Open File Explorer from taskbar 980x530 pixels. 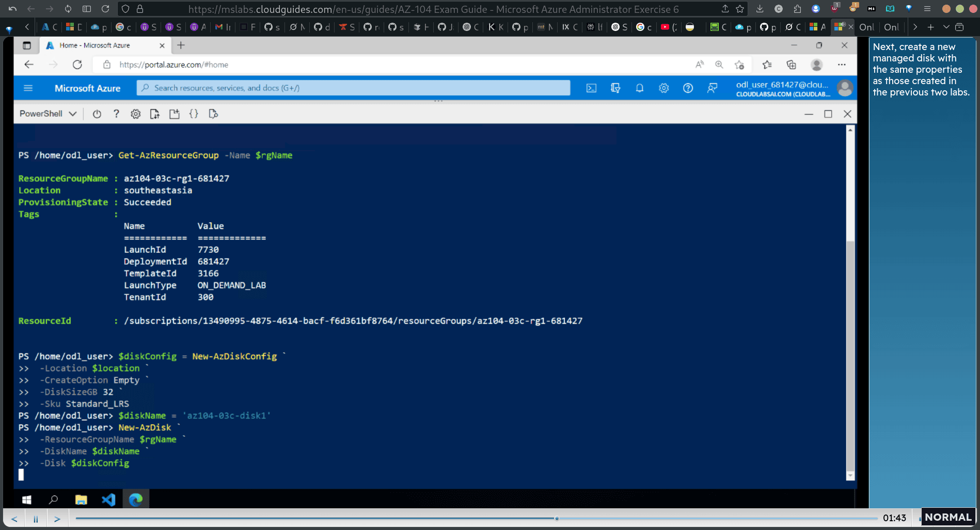coord(81,500)
